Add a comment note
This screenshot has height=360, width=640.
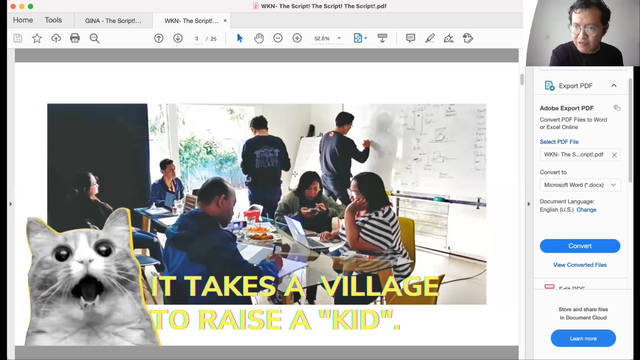410,38
